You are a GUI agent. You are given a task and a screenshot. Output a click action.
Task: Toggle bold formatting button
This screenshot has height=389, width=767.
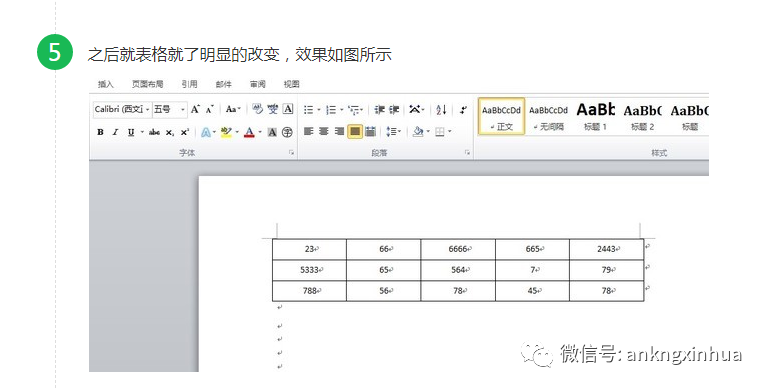(100, 132)
